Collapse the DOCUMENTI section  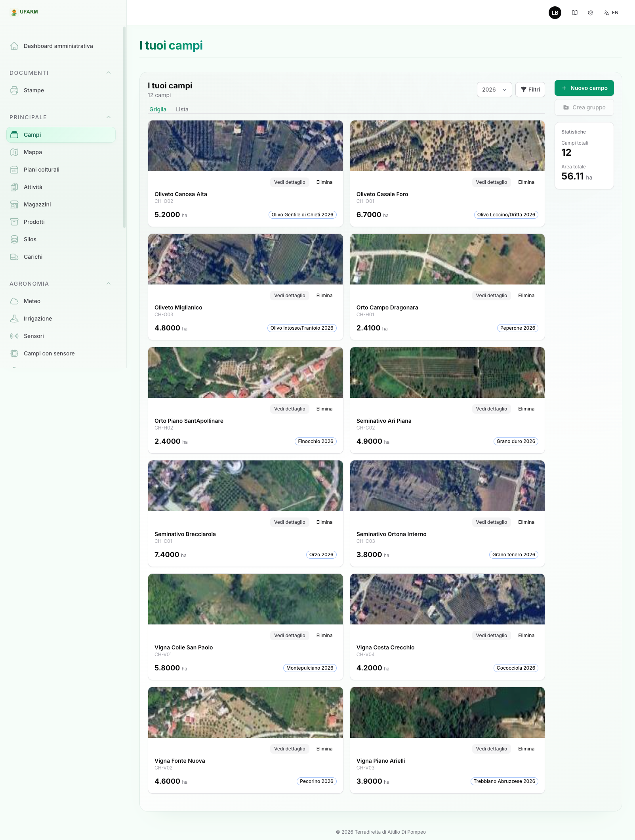(x=109, y=73)
